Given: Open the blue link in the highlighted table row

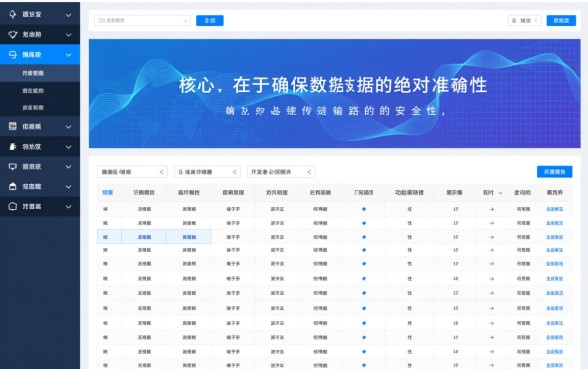Looking at the screenshot, I should coord(554,237).
